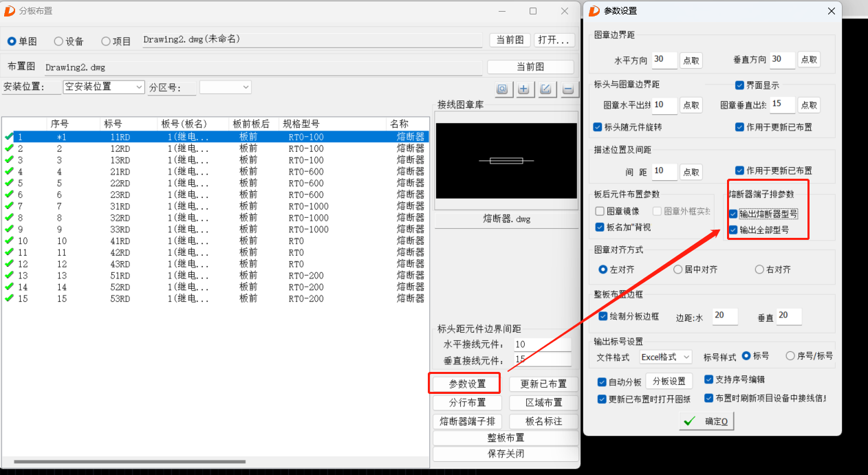The height and width of the screenshot is (475, 868).
Task: Click the 板前板后 column header
Action: 254,124
